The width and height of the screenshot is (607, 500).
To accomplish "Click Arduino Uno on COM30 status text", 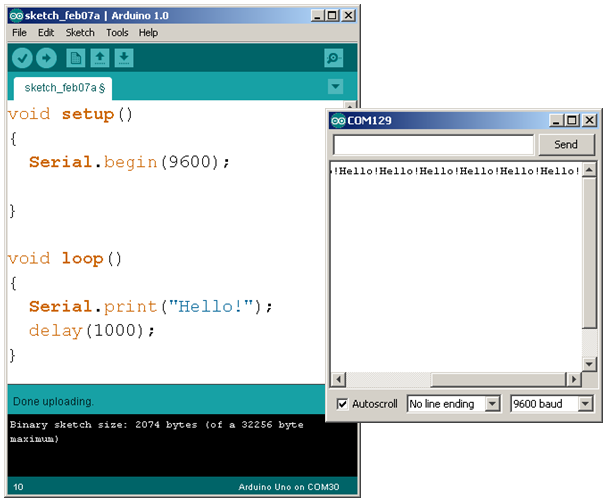I will 289,487.
